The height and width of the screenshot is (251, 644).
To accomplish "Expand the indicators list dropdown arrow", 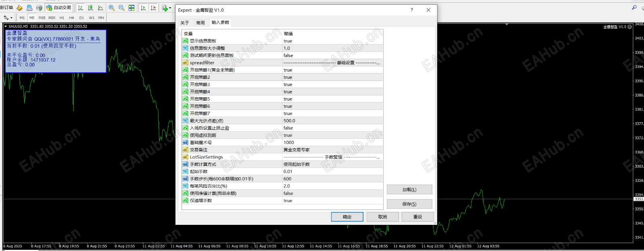I will 170,8.
